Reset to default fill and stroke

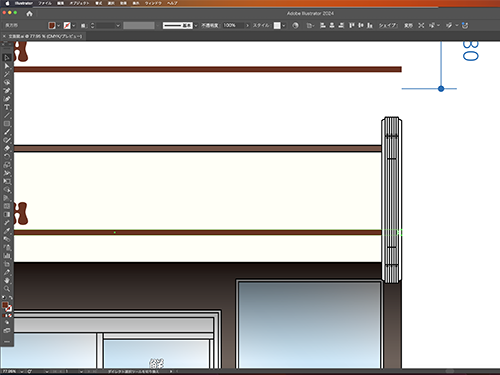[4, 297]
